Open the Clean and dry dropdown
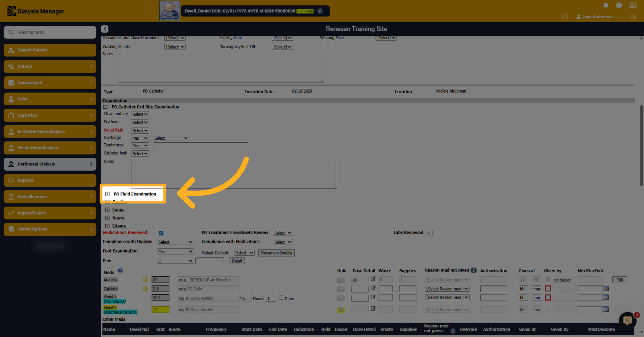This screenshot has height=337, width=644. click(140, 114)
